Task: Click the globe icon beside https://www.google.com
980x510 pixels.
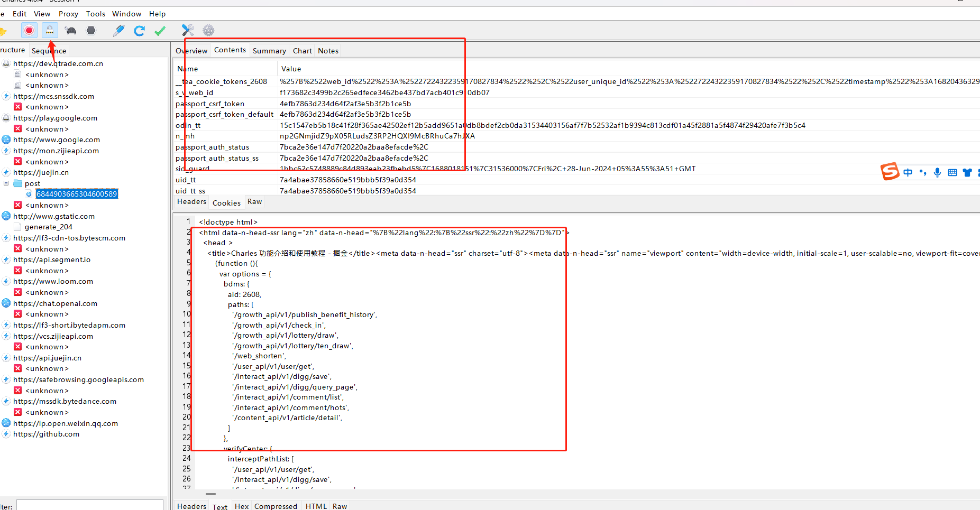Action: [x=6, y=140]
